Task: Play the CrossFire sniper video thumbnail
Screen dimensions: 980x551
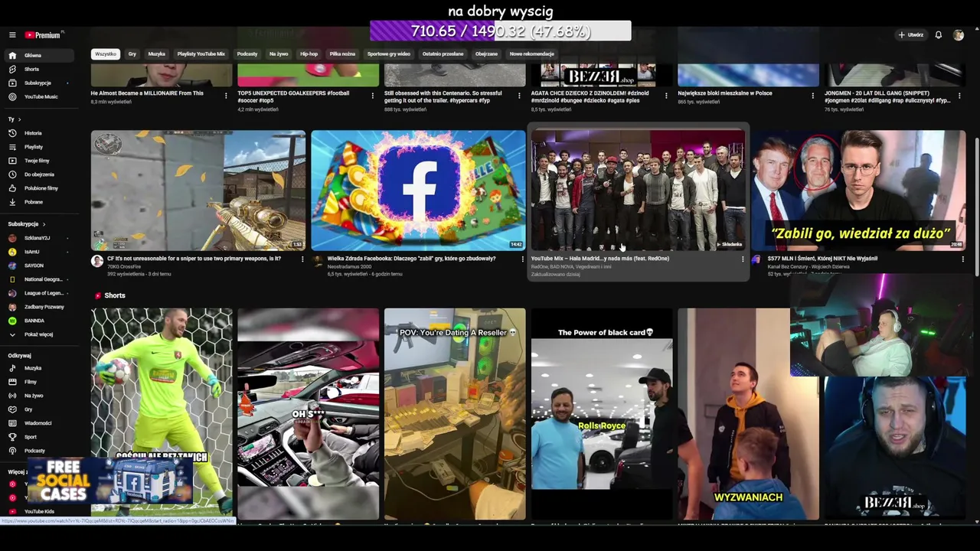Action: (198, 191)
